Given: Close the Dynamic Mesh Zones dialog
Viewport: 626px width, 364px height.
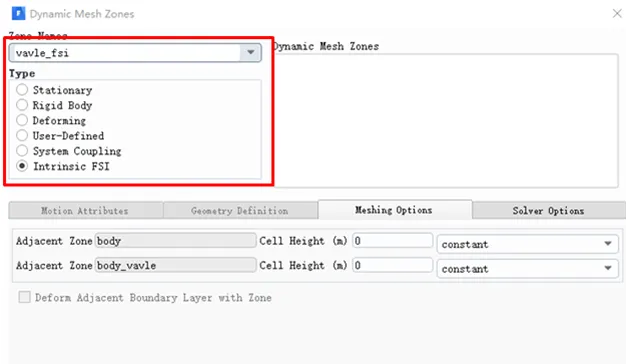Looking at the screenshot, I should coord(617,14).
